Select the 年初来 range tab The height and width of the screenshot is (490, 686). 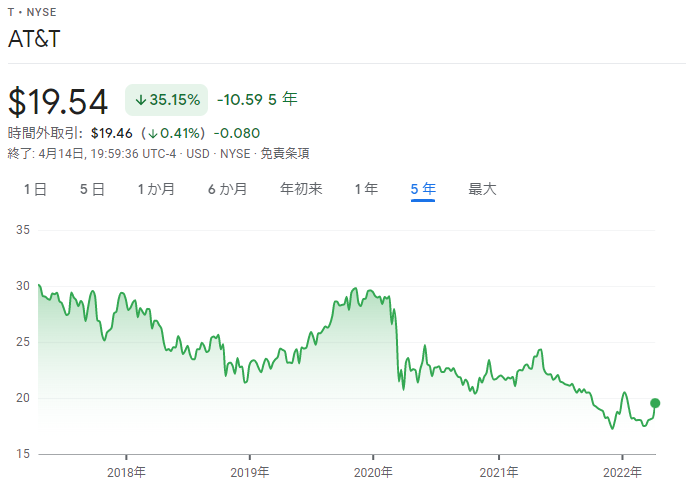pyautogui.click(x=301, y=189)
